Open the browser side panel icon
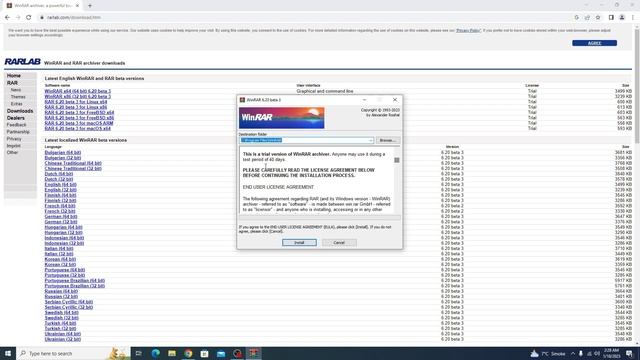 coord(611,18)
